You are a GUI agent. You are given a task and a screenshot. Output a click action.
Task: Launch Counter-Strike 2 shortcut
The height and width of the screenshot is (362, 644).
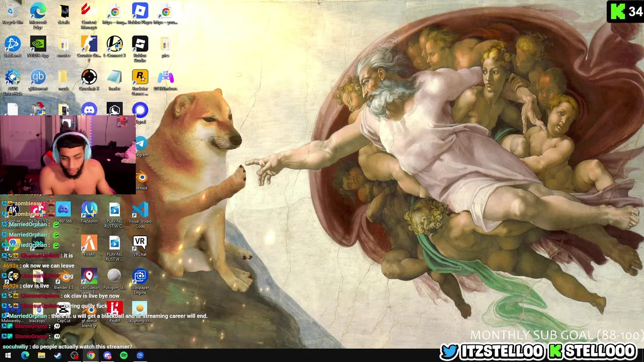click(x=89, y=49)
